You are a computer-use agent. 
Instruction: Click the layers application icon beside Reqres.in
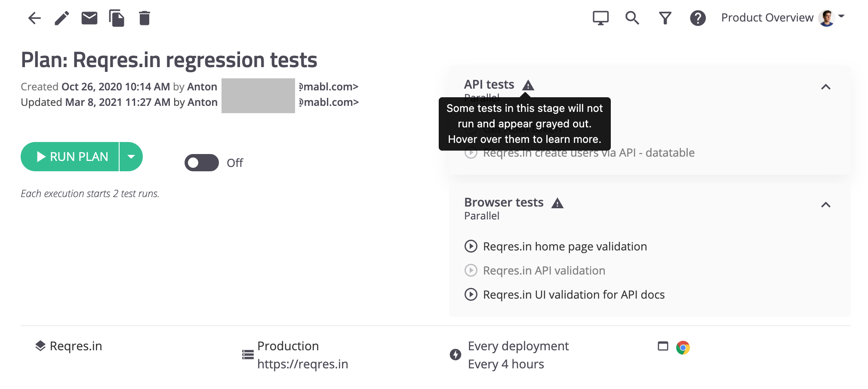(40, 346)
